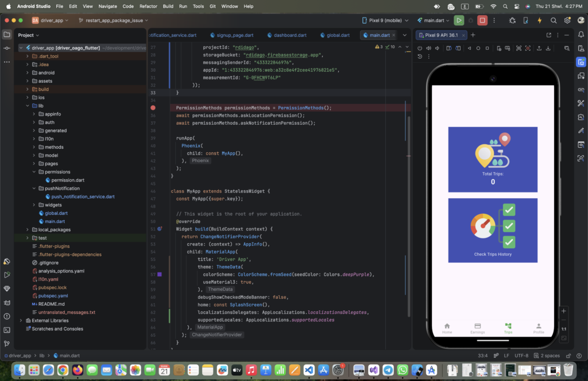Open the Refactor menu
The height and width of the screenshot is (381, 588).
pos(148,6)
